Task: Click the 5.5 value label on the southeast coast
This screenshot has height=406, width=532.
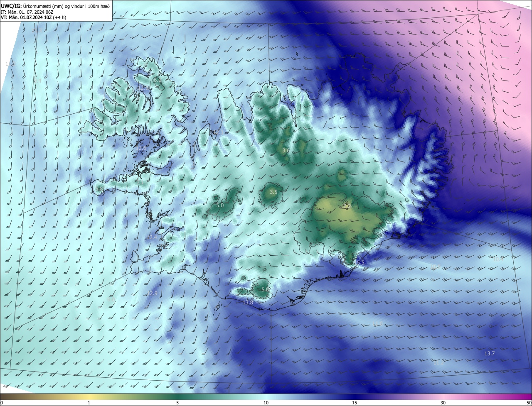Action: pyautogui.click(x=360, y=262)
